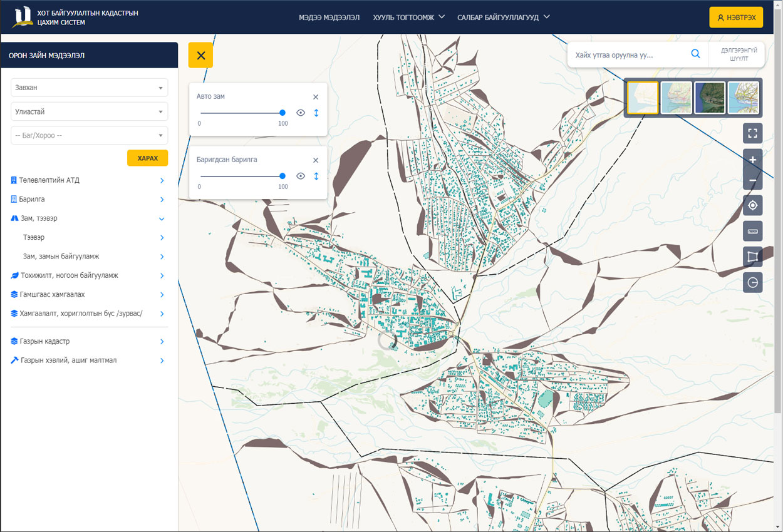Select the polygon area measure tool
Viewport: 783px width, 532px height.
(752, 257)
